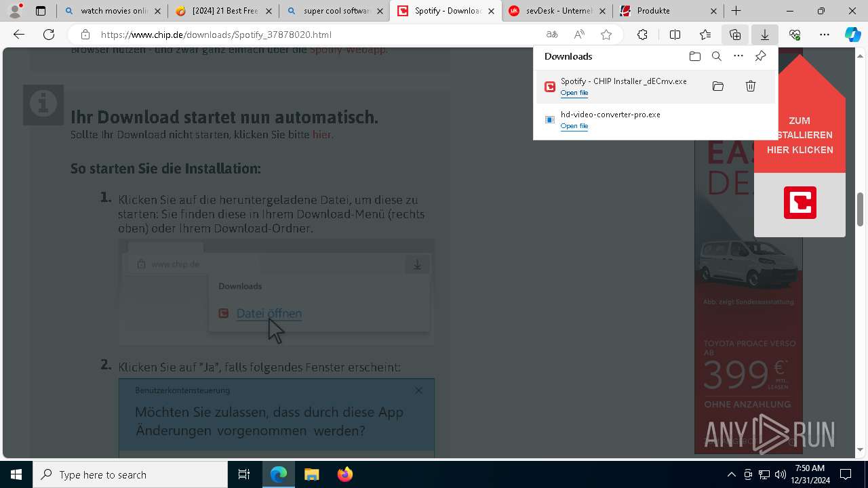Image resolution: width=868 pixels, height=488 pixels.
Task: Open Edge Settings and more menu
Action: point(825,35)
